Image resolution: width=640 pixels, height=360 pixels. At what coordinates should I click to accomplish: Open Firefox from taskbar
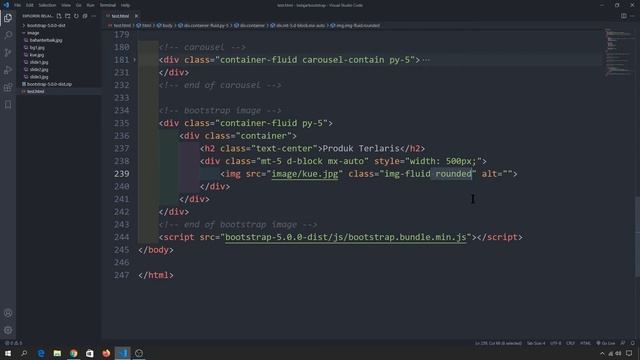[x=106, y=353]
